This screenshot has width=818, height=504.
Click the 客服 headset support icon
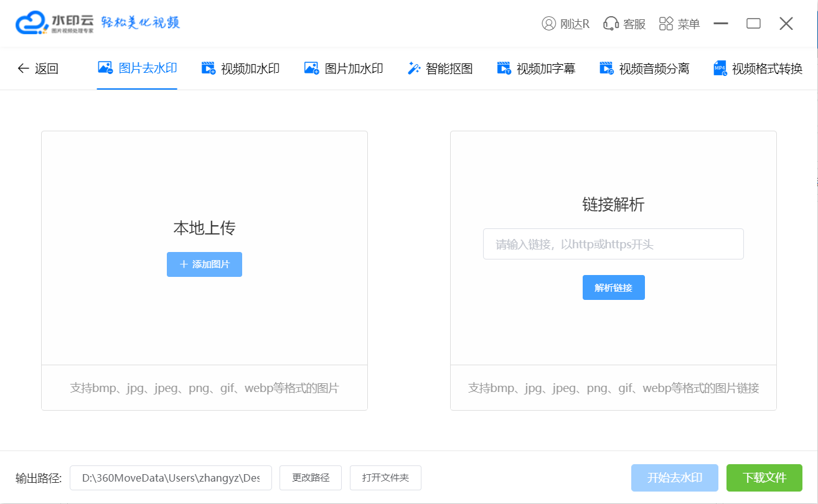pos(611,24)
